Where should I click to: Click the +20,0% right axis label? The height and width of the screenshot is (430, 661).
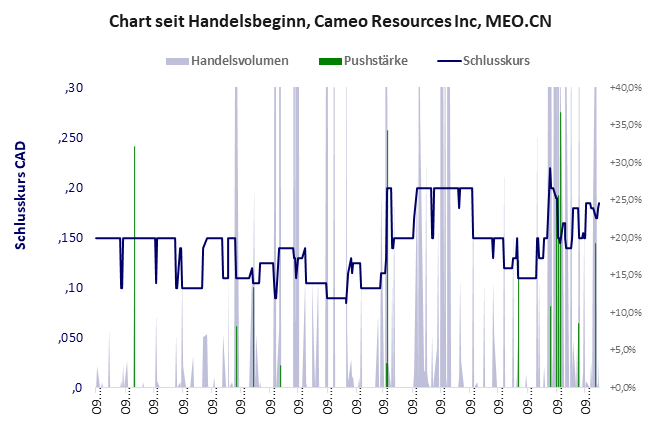click(x=627, y=238)
